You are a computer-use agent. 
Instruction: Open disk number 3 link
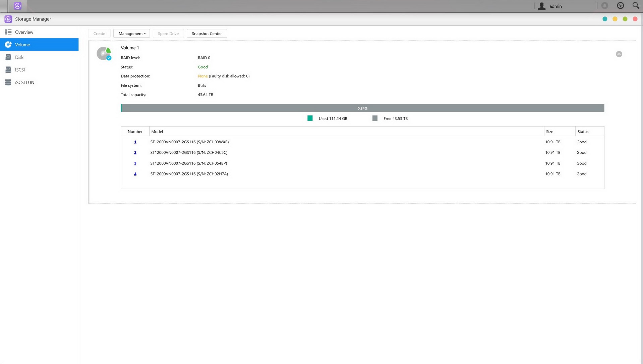pos(135,163)
